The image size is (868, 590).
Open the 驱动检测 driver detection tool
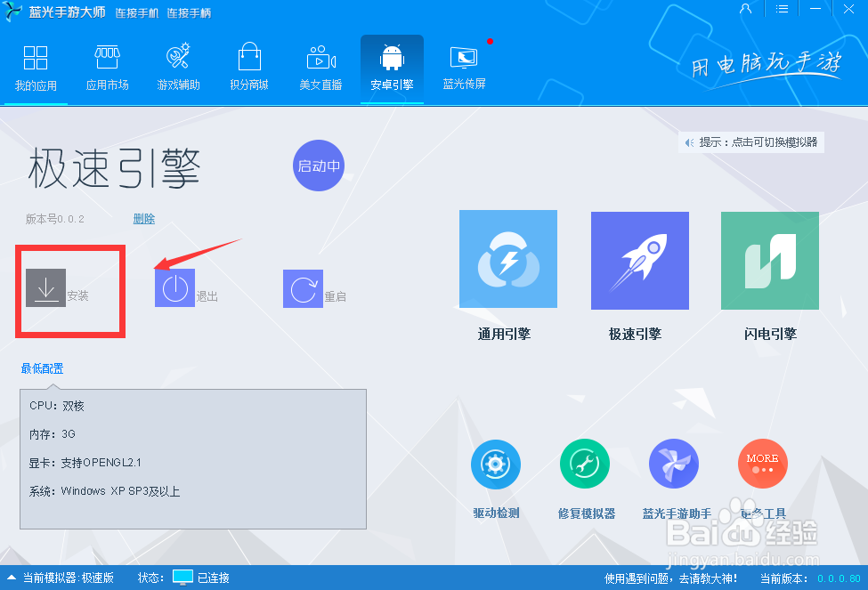tap(495, 464)
